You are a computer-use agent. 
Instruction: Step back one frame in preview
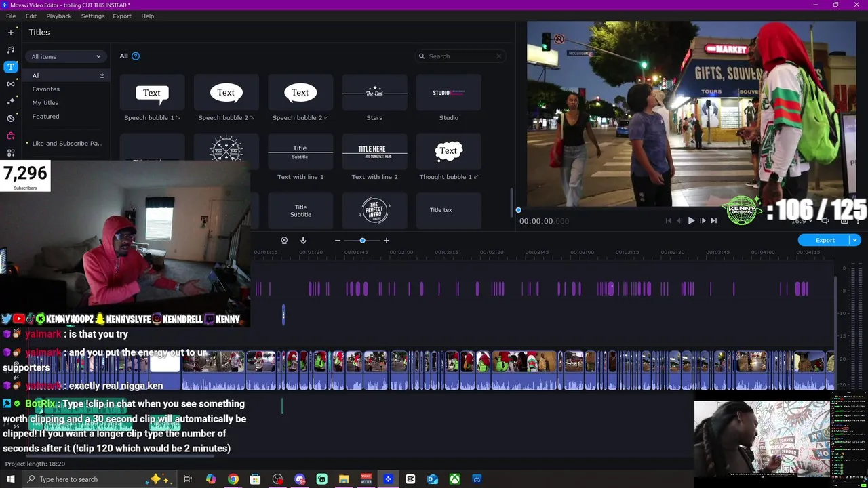[x=680, y=220]
